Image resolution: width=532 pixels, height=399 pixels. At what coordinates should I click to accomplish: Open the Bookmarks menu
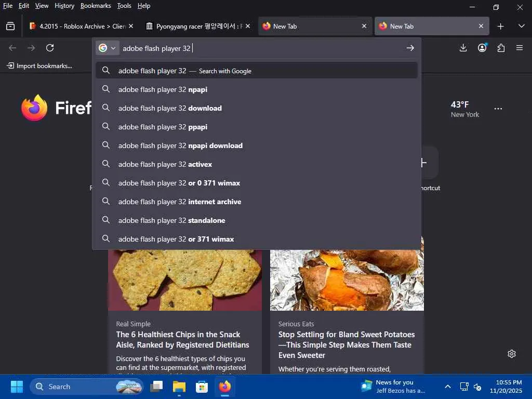96,6
